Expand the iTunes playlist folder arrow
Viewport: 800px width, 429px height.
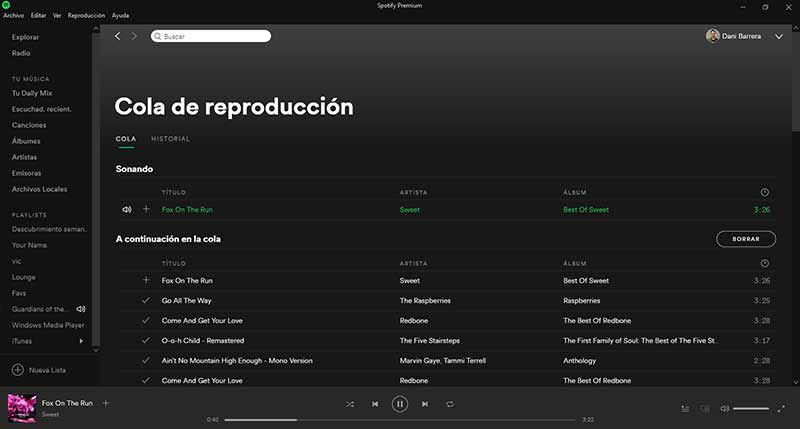(81, 341)
